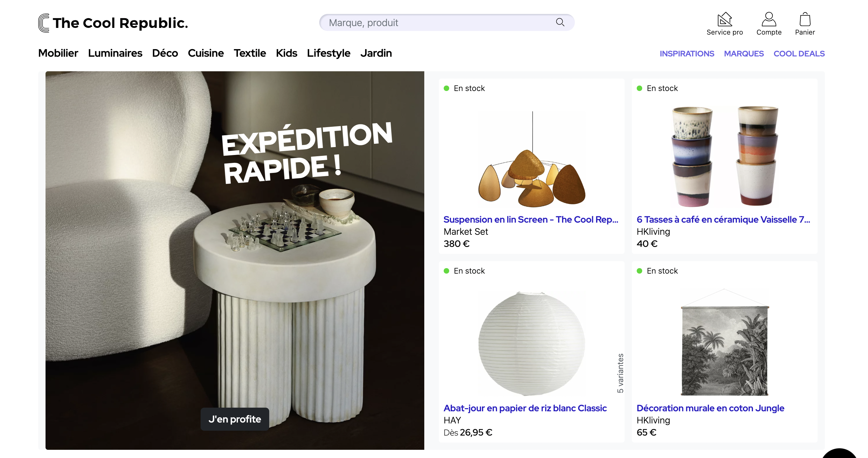The image size is (868, 458).
Task: Go to COOL DEALS link
Action: pos(799,54)
